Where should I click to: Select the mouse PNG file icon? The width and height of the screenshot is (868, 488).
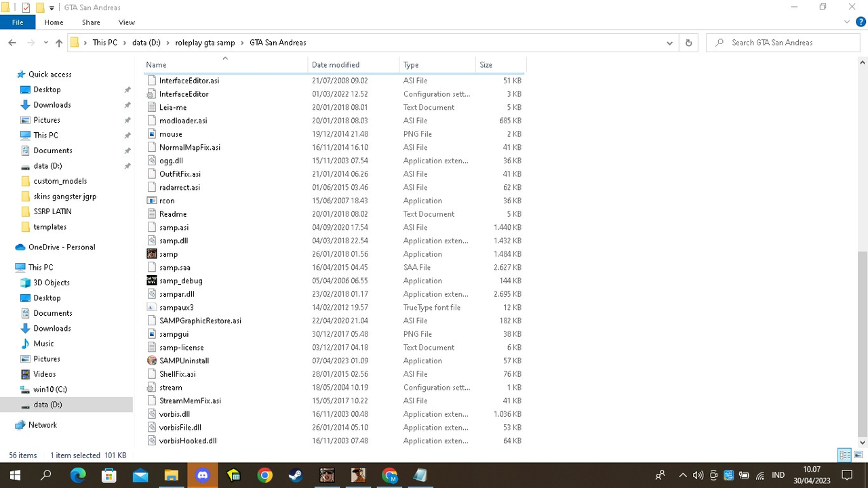tap(152, 134)
